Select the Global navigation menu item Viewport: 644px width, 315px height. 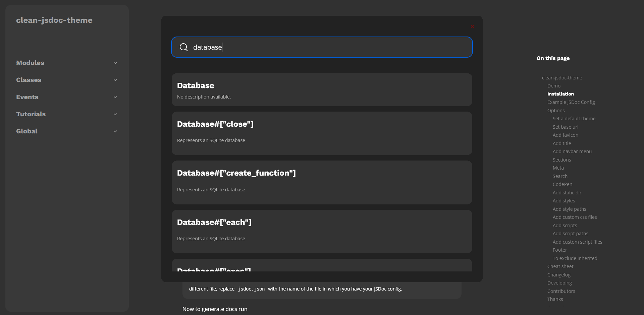(x=27, y=131)
